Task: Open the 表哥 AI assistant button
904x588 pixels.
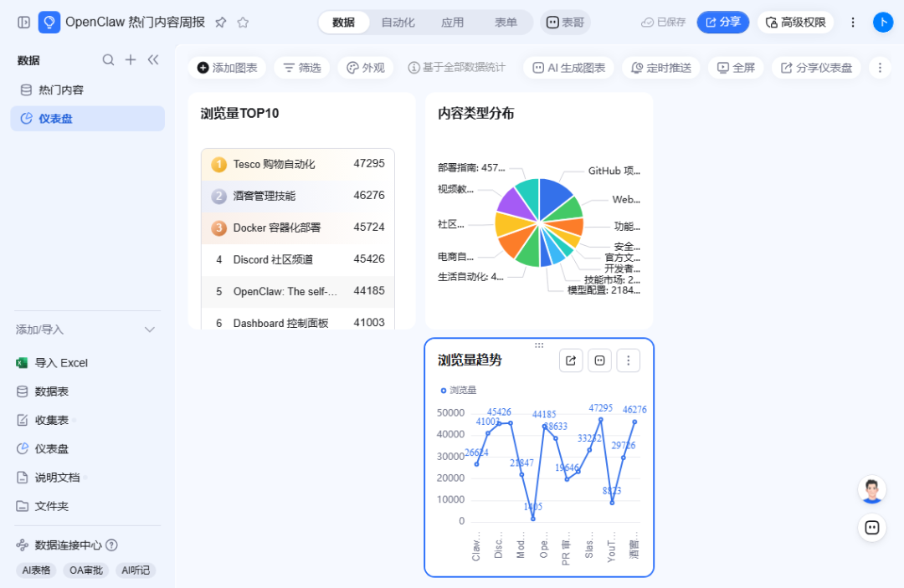Action: click(565, 23)
